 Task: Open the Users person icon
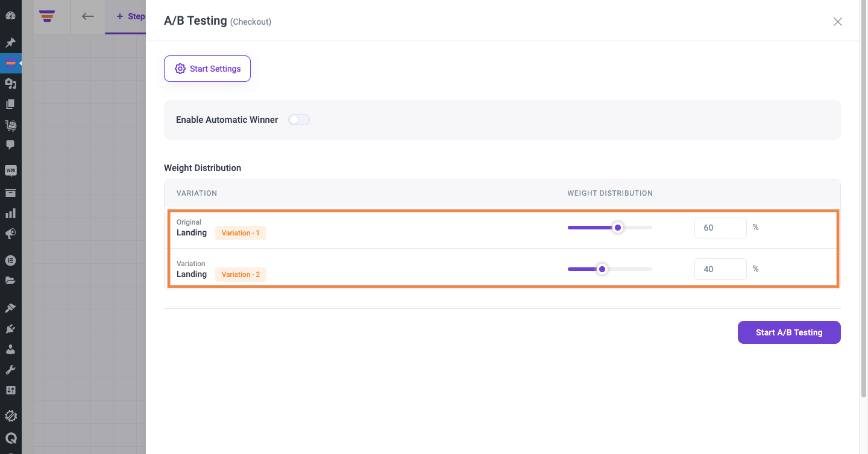10,349
